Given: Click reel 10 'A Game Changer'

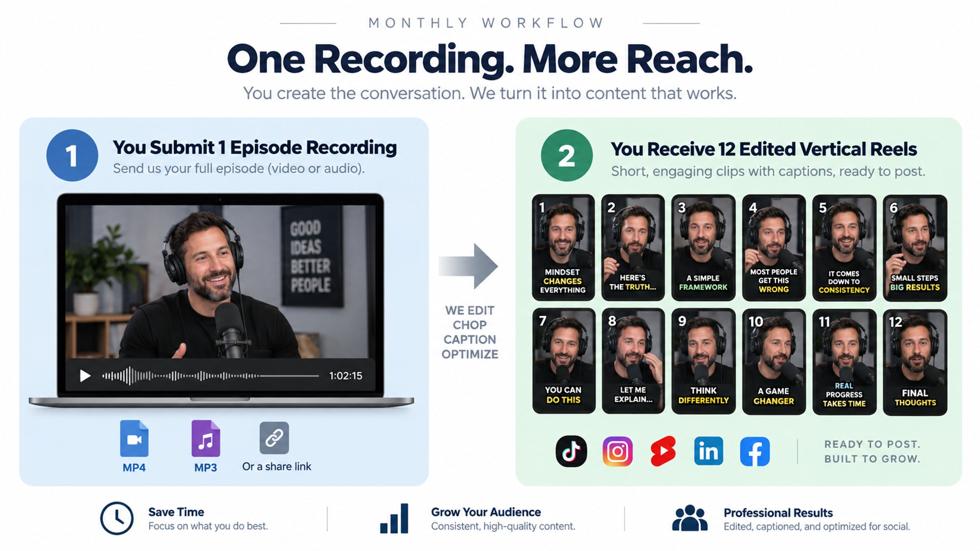Looking at the screenshot, I should click(x=774, y=362).
